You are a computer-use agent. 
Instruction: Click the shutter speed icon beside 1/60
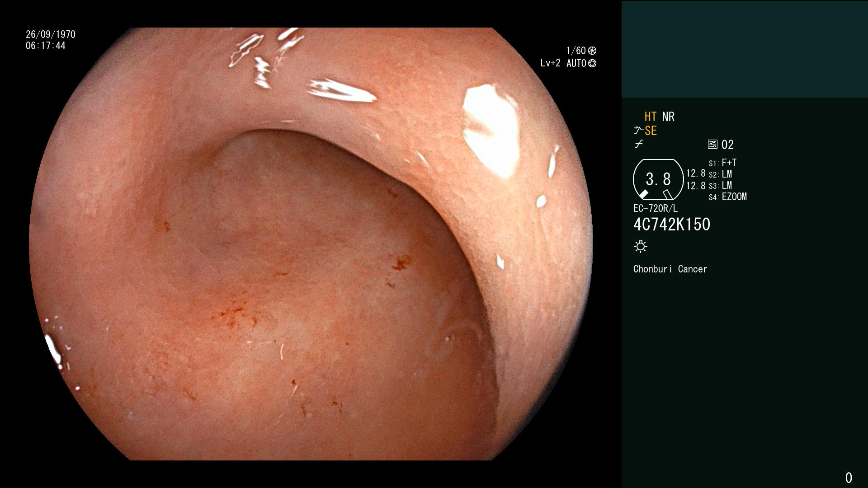pos(592,51)
